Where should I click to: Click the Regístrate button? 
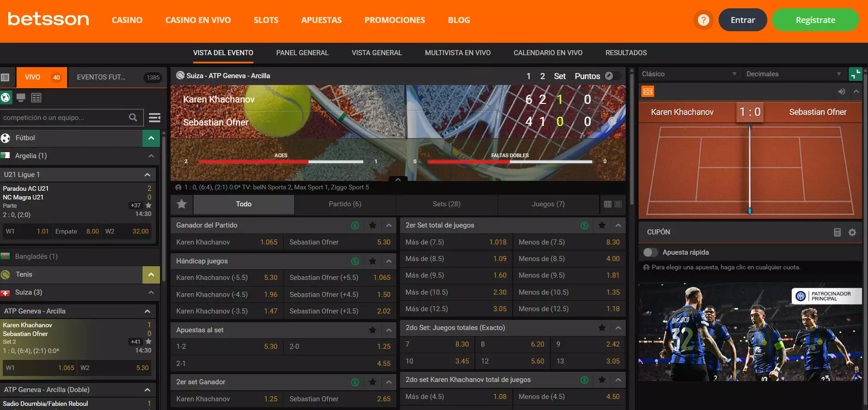(816, 20)
